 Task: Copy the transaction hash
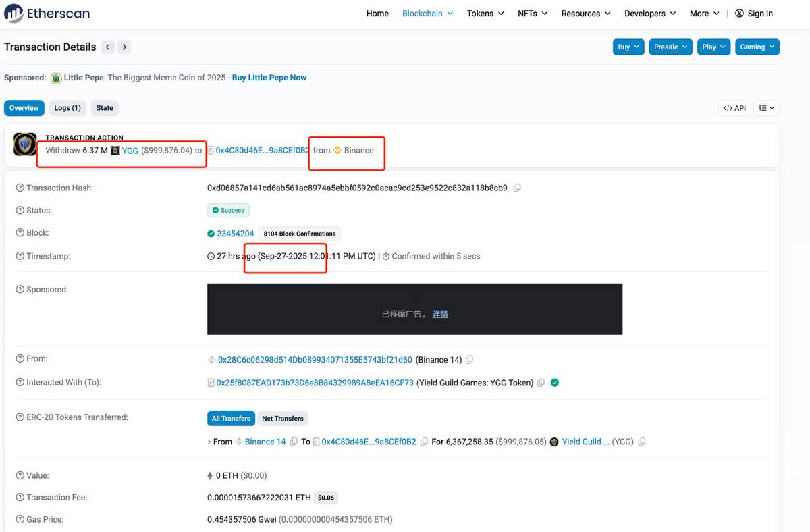[x=517, y=188]
